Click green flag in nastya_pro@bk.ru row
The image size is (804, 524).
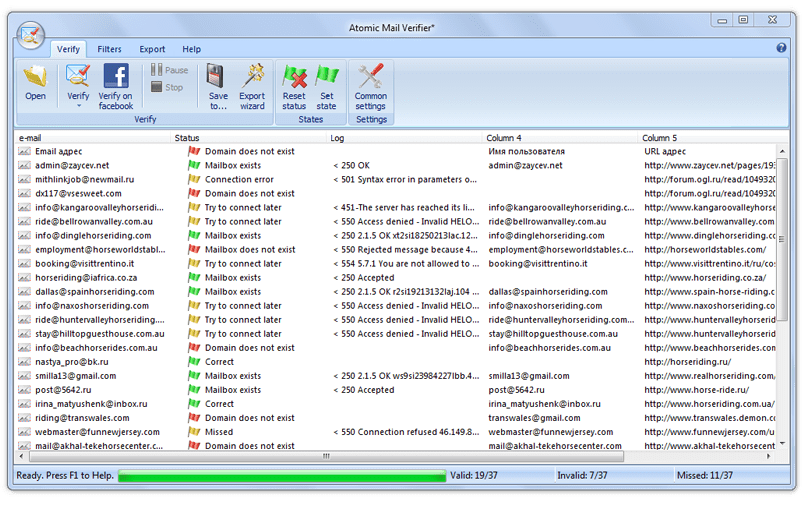pos(194,361)
